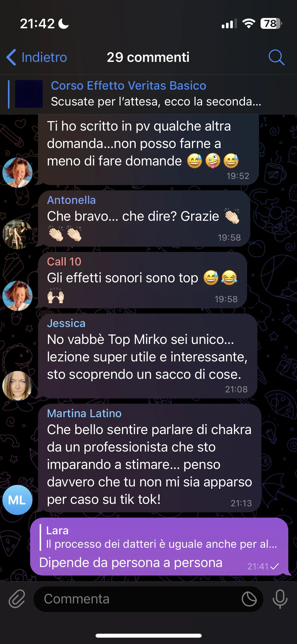Tap the back chevron arrow
This screenshot has height=644, width=297.
(x=11, y=57)
